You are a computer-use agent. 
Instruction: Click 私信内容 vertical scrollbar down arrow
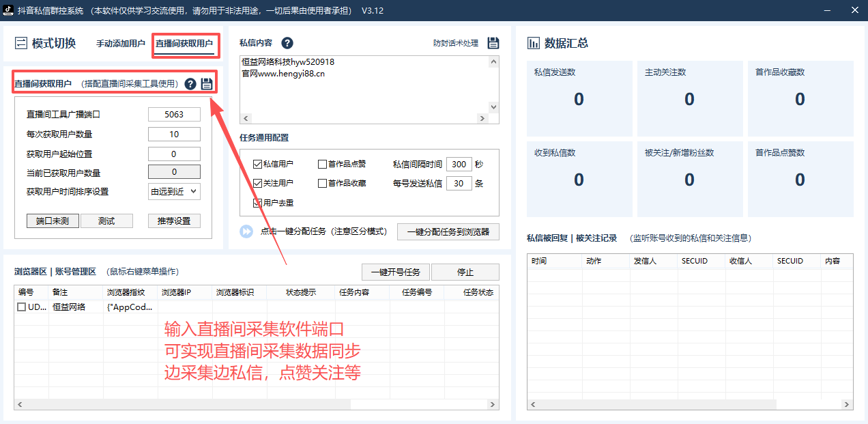(494, 107)
